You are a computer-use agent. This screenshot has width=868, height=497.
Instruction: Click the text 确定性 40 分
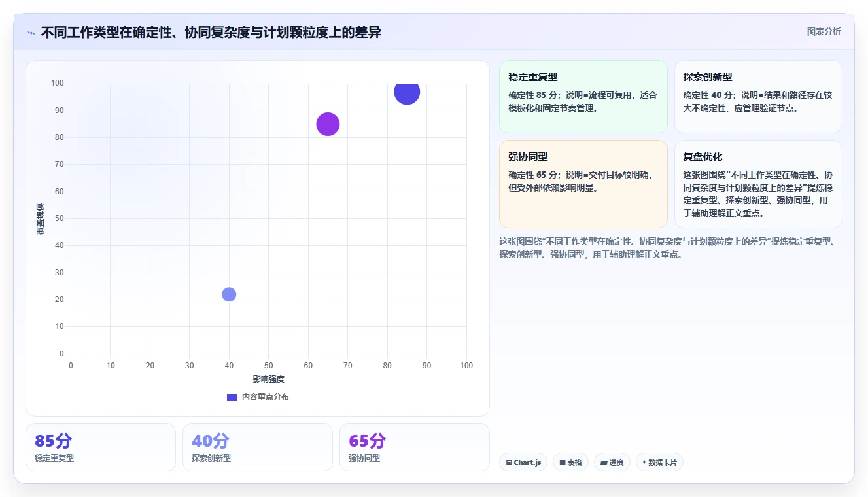pos(707,95)
